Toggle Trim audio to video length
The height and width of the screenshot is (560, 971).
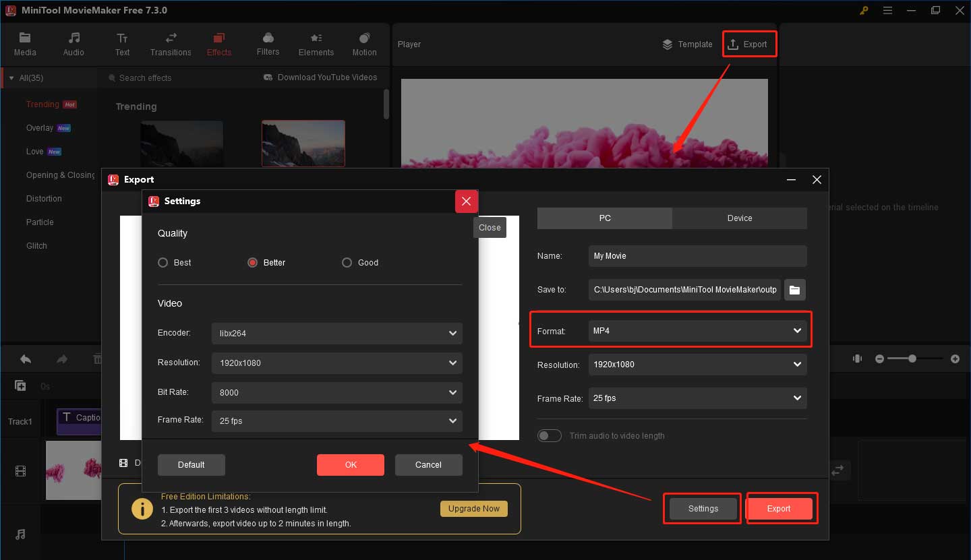pos(550,436)
